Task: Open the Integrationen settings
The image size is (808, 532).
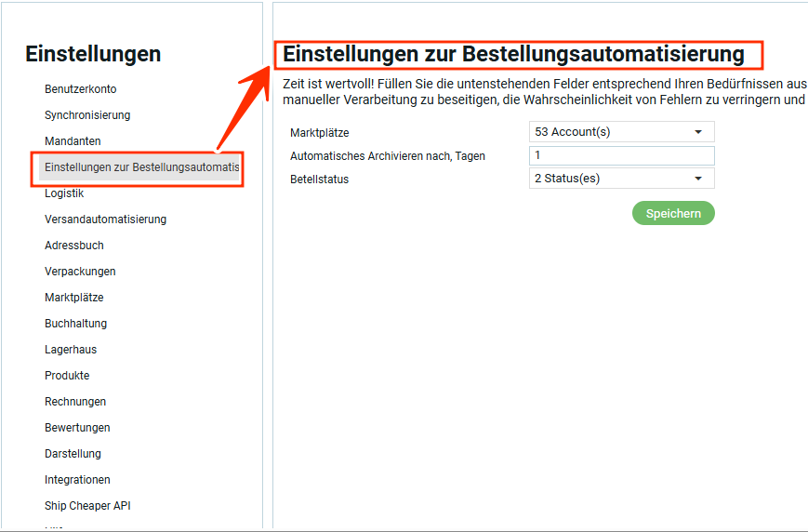Action: point(77,480)
